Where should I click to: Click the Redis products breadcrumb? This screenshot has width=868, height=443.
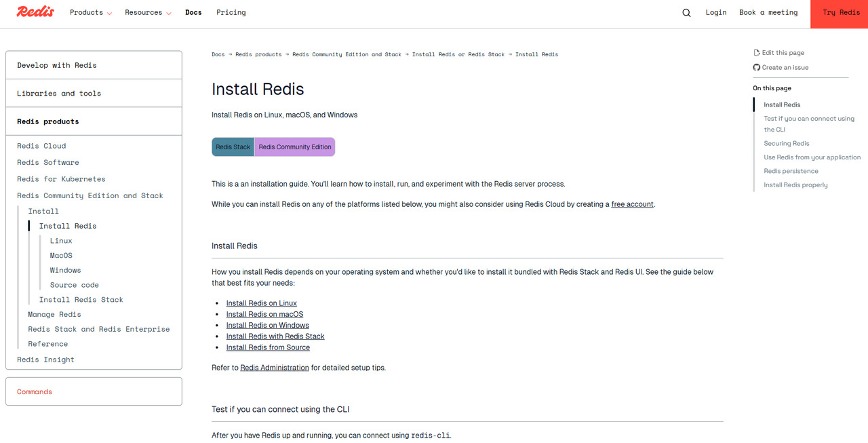pos(258,54)
